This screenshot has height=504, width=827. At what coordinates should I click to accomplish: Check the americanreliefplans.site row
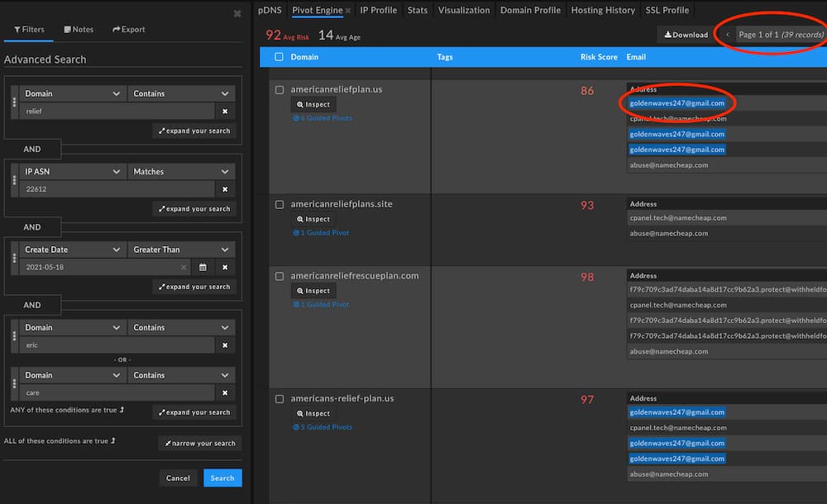280,205
